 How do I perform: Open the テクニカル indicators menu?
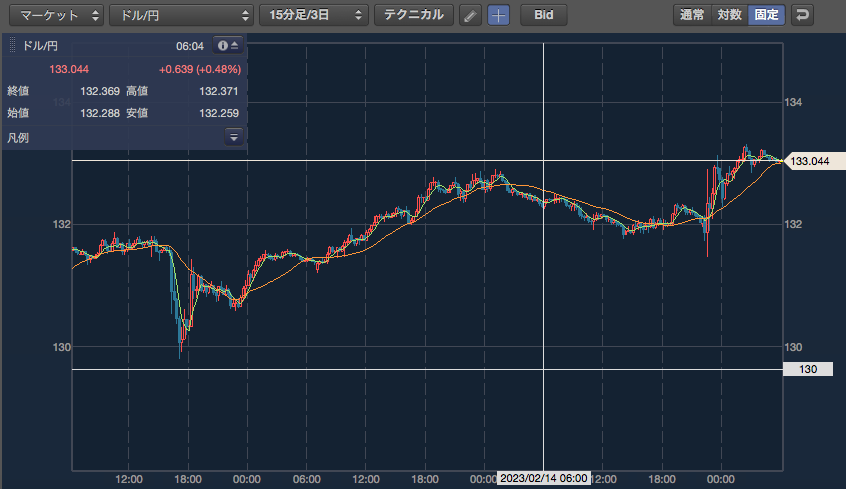coord(413,15)
